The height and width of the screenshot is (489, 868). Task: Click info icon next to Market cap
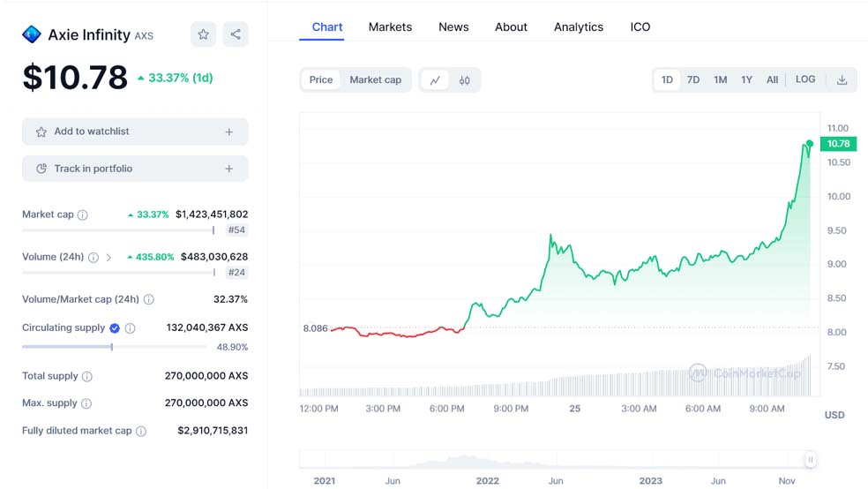(x=83, y=214)
